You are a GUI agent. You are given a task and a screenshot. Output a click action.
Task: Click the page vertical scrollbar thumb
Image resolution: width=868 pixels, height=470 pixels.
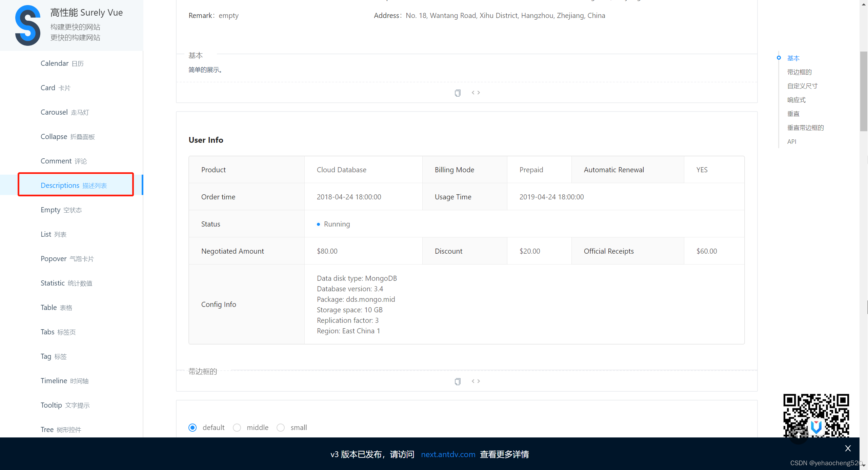[x=863, y=92]
